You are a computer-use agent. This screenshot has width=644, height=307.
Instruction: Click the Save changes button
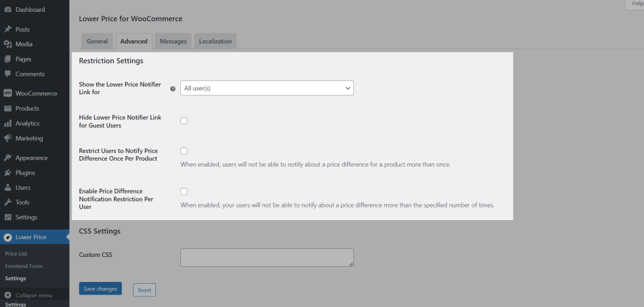click(100, 289)
